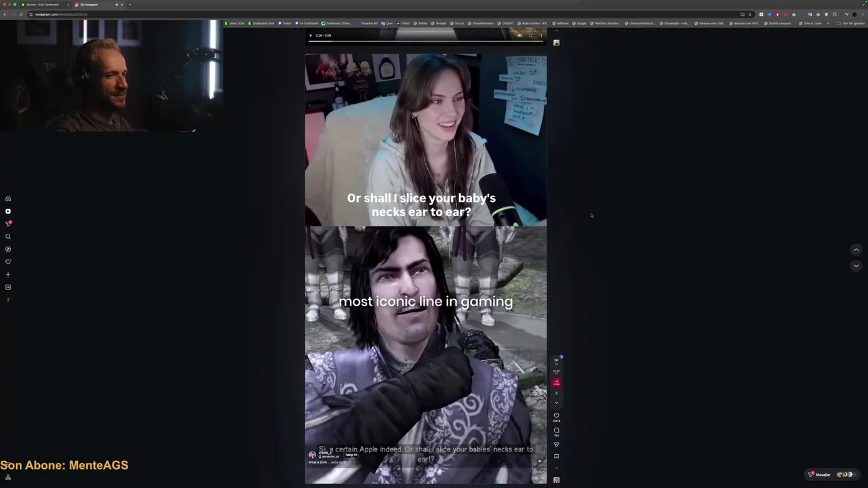Open the Twitch bookmark in bookmarks bar

(x=285, y=23)
